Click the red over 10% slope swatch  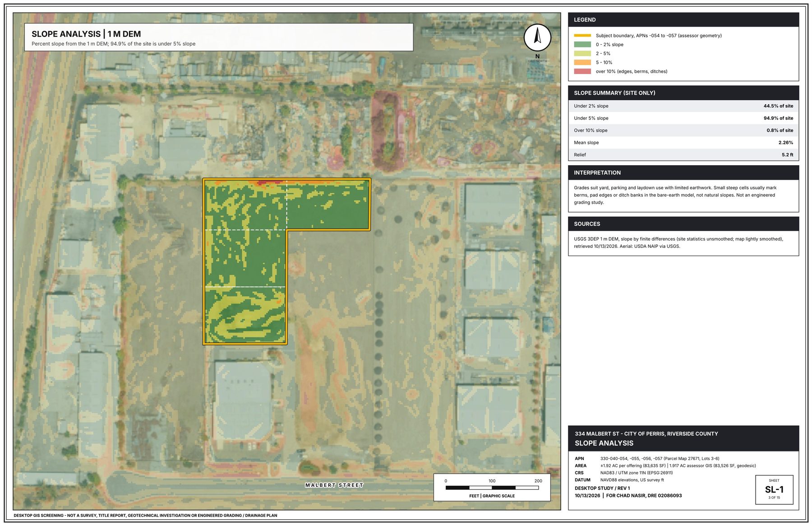582,71
